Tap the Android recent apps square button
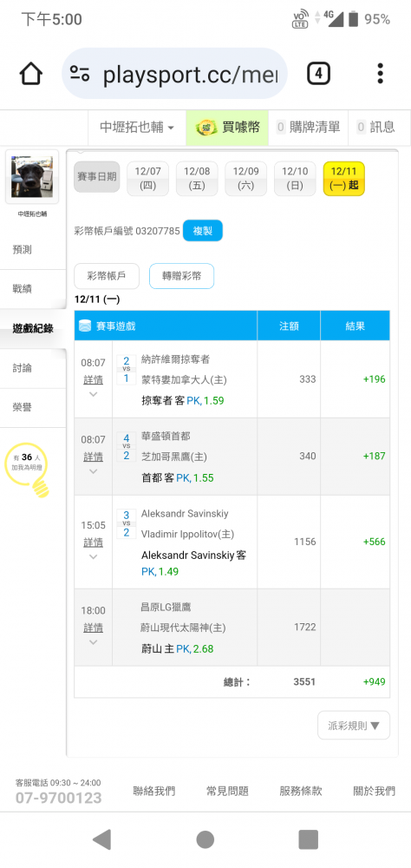The width and height of the screenshot is (411, 868). [x=308, y=839]
